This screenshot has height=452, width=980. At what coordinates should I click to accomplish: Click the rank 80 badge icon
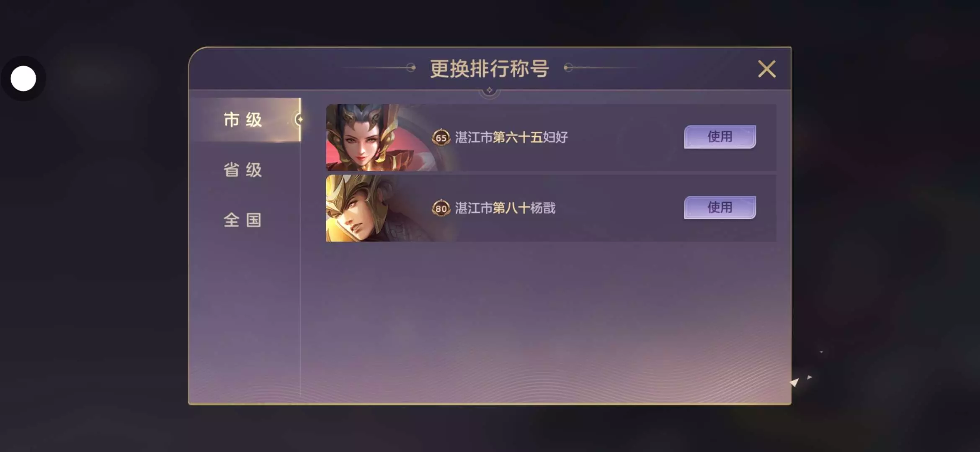(x=441, y=208)
